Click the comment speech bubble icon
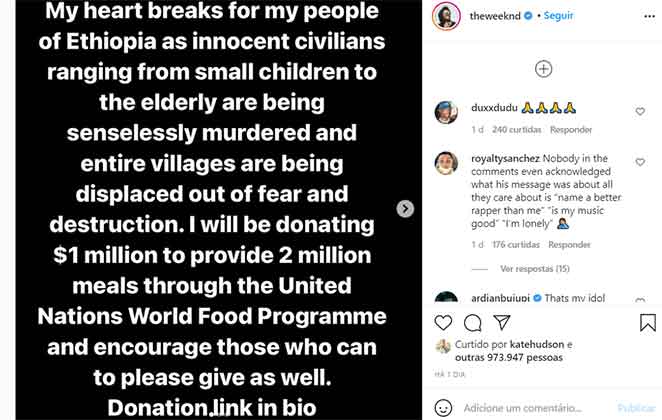 click(x=474, y=323)
